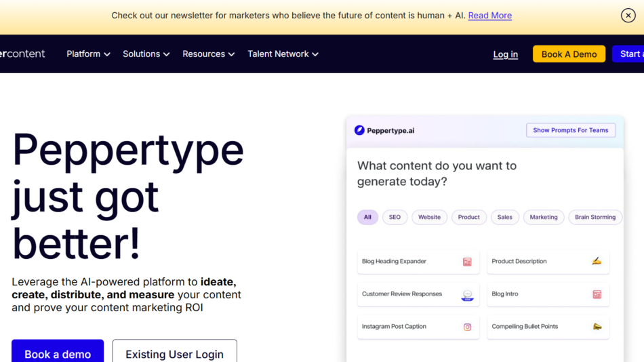Filter by the Marketing category
The height and width of the screenshot is (362, 644).
tap(544, 218)
